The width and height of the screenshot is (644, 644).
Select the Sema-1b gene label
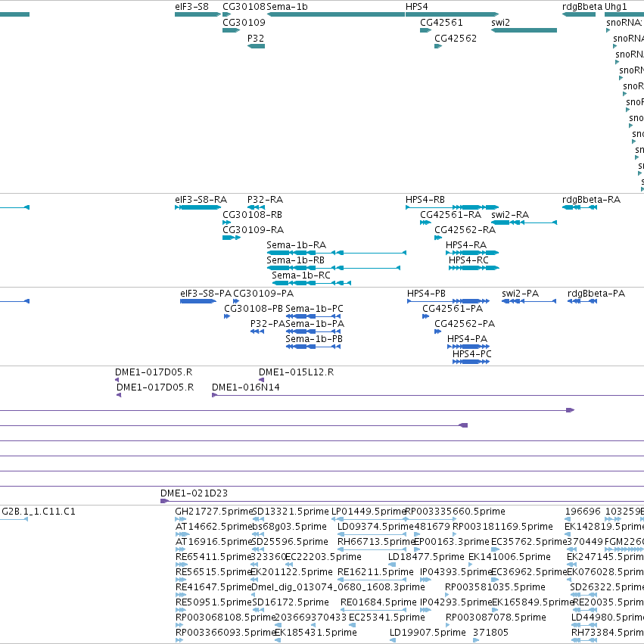point(287,7)
